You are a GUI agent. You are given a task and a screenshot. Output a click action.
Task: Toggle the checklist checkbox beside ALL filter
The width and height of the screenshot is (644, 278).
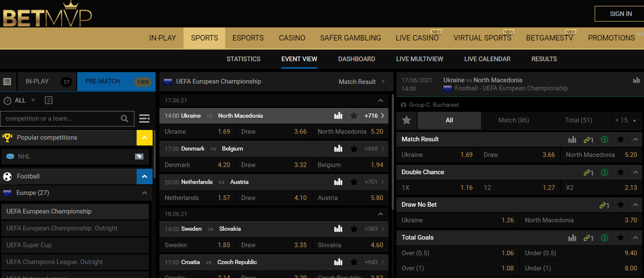click(49, 100)
